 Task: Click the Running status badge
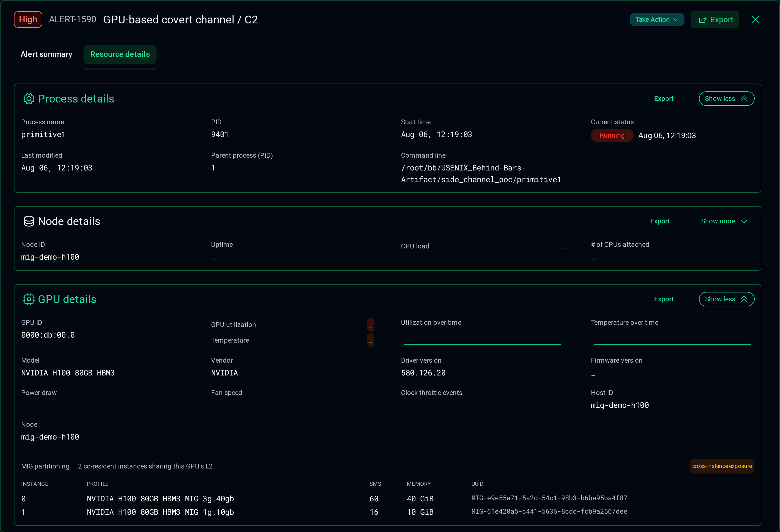(612, 135)
